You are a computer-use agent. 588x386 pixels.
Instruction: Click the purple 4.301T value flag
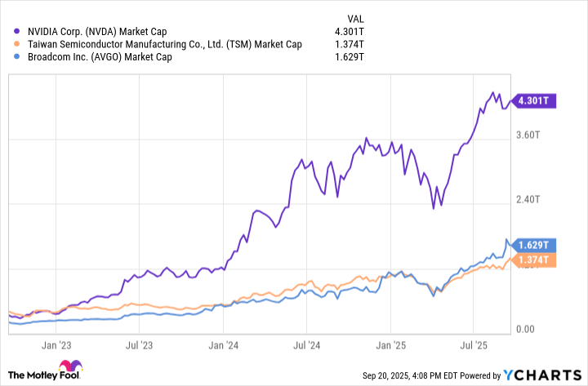point(534,101)
